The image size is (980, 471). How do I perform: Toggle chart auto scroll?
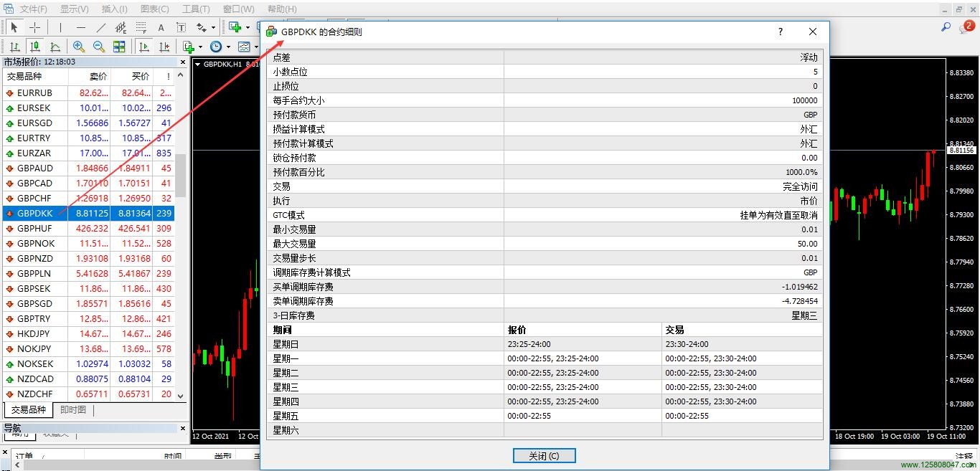pos(144,47)
